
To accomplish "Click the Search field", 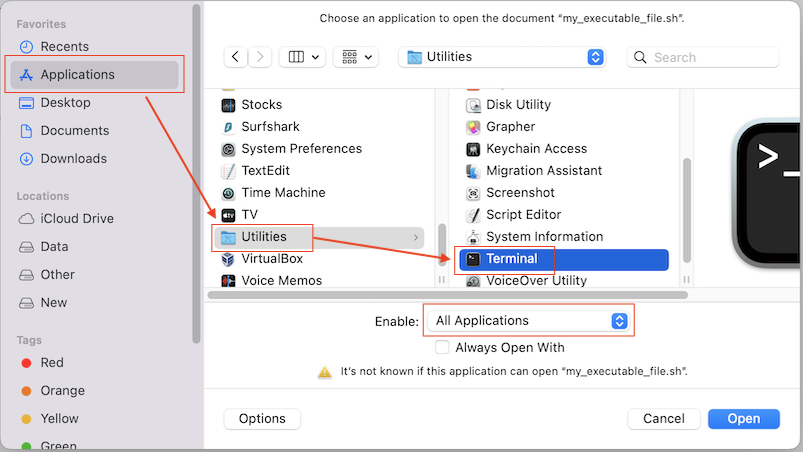I will 703,57.
